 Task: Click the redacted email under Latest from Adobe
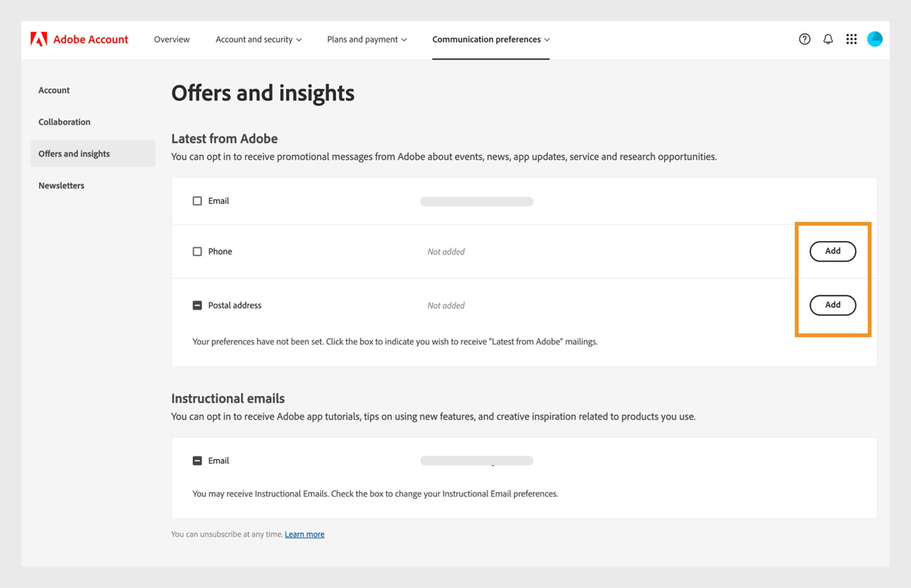[x=477, y=202]
